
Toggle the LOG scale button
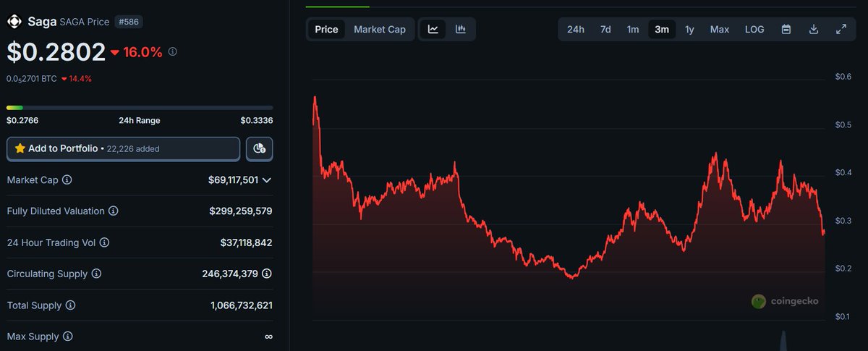click(754, 30)
